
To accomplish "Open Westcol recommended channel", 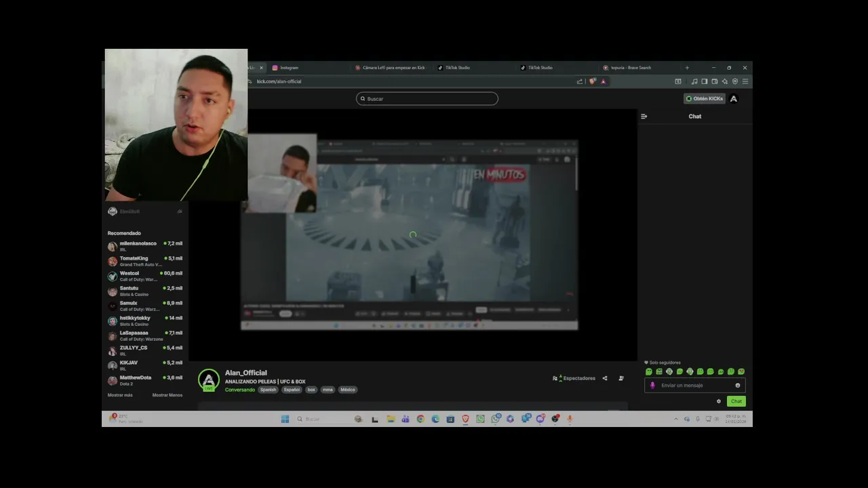I will click(145, 276).
